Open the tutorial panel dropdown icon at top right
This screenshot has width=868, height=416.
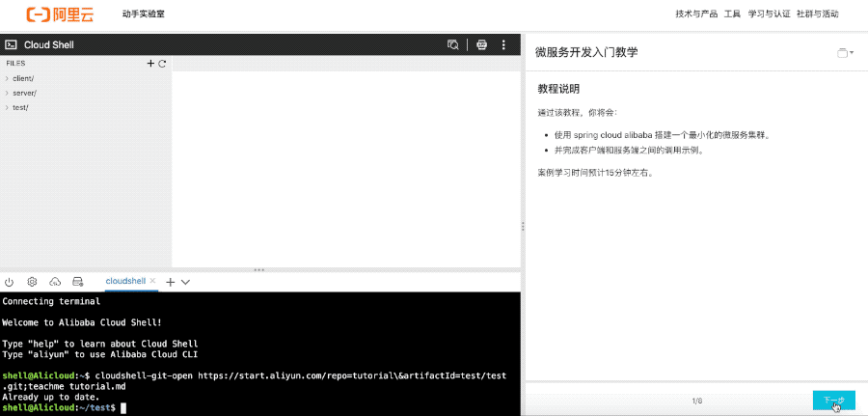click(845, 53)
